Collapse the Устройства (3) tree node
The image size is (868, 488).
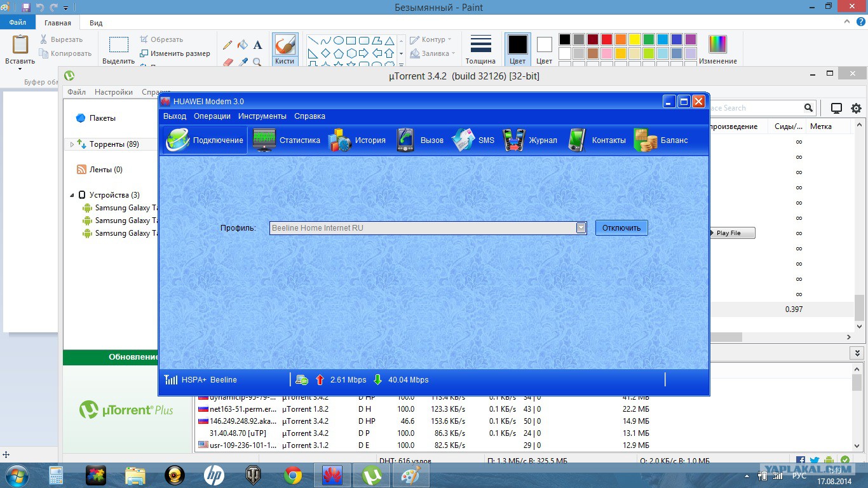72,195
